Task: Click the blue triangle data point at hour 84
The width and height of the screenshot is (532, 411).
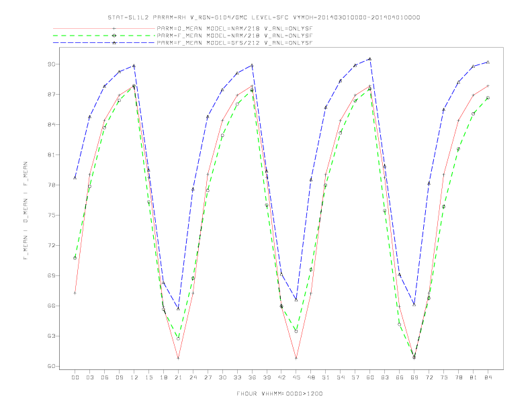Action: [488, 62]
